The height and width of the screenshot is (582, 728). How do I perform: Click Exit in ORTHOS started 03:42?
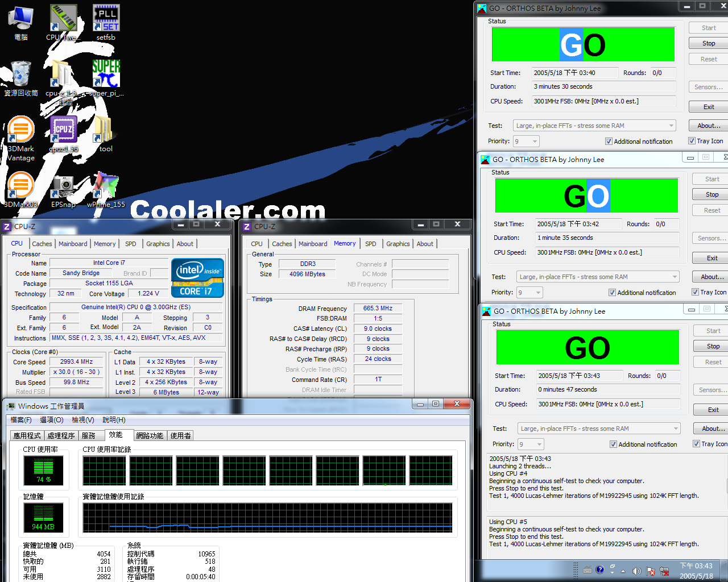point(712,258)
